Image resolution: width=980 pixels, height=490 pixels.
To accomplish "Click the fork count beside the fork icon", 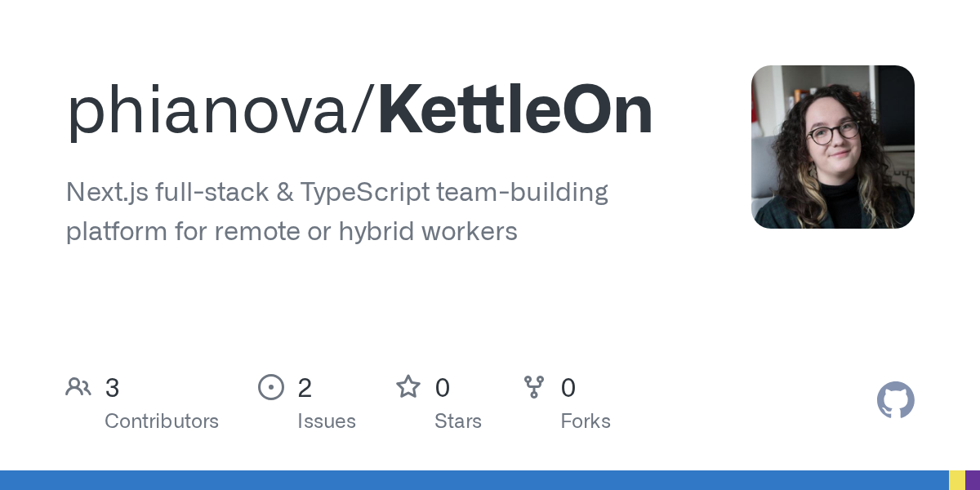I will pos(568,388).
